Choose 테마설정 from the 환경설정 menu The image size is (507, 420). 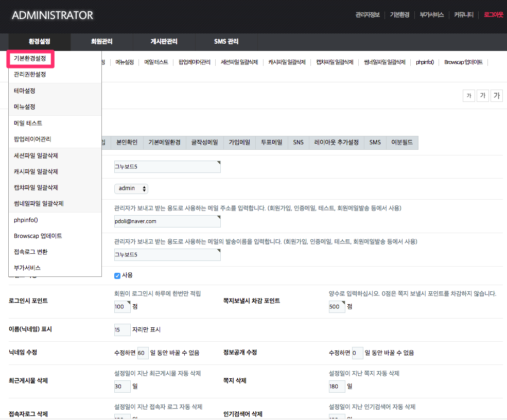(x=25, y=91)
